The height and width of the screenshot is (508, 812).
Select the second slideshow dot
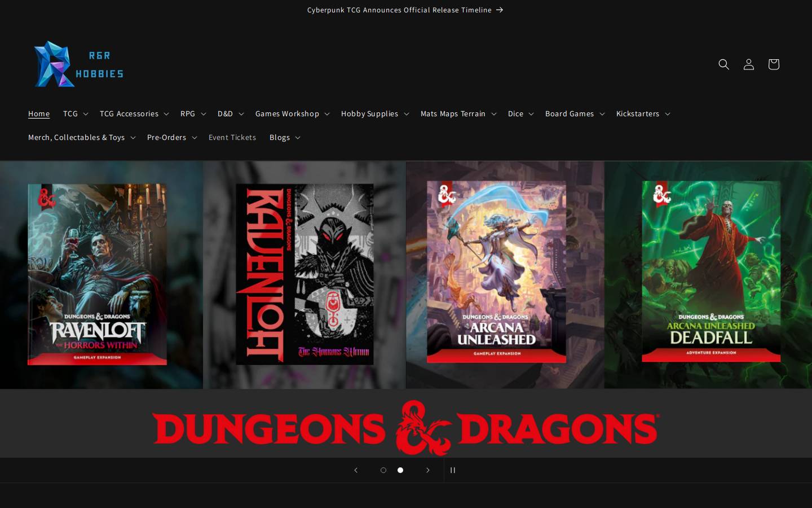400,470
